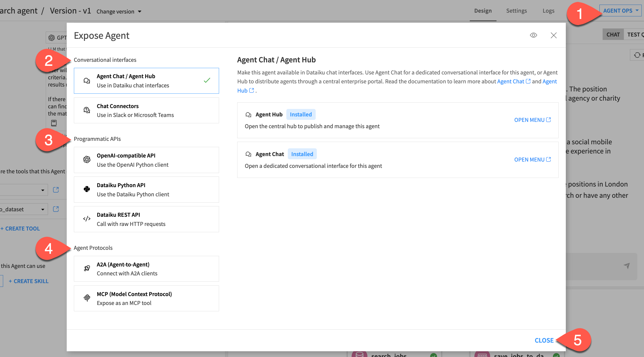Select MCP (Model Context Protocol) option
Viewport: 644px width, 357px height.
click(146, 298)
